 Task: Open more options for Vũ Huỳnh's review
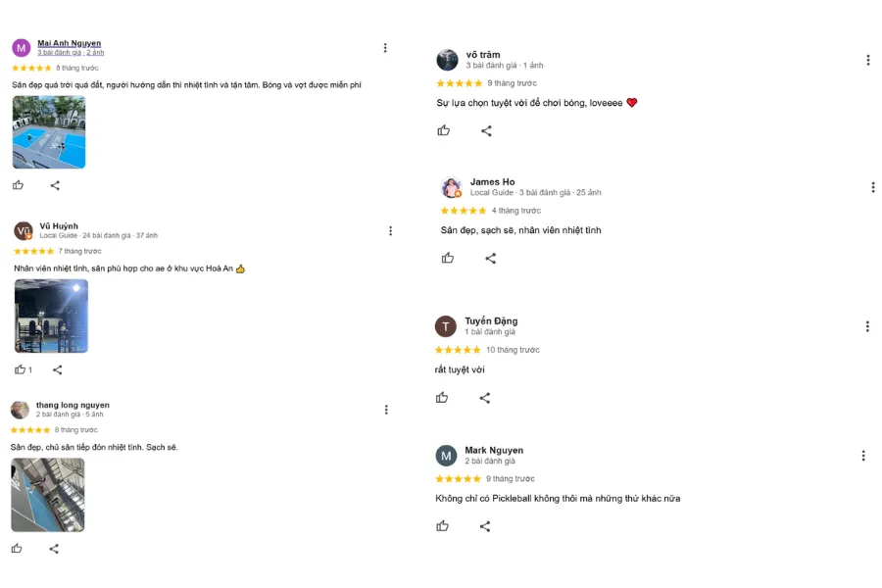[390, 231]
